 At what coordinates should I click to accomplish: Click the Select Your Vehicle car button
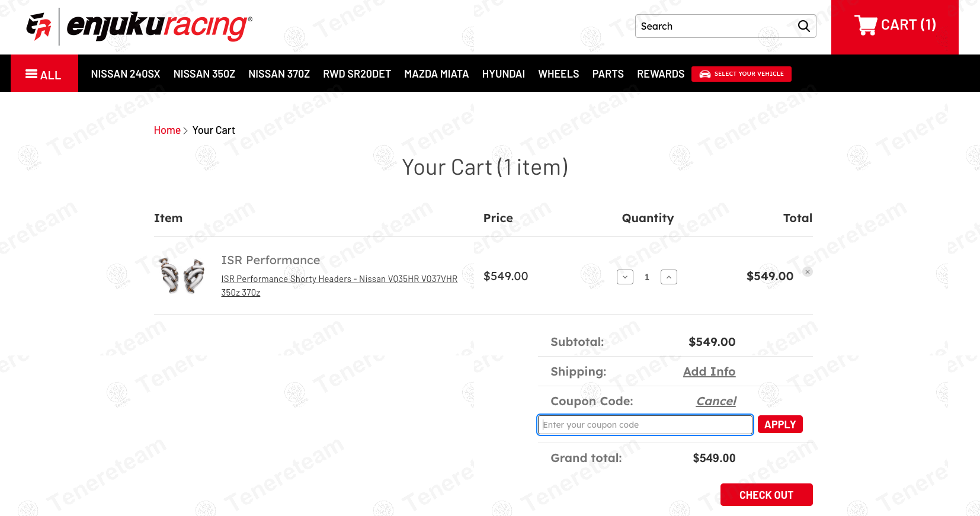tap(741, 74)
